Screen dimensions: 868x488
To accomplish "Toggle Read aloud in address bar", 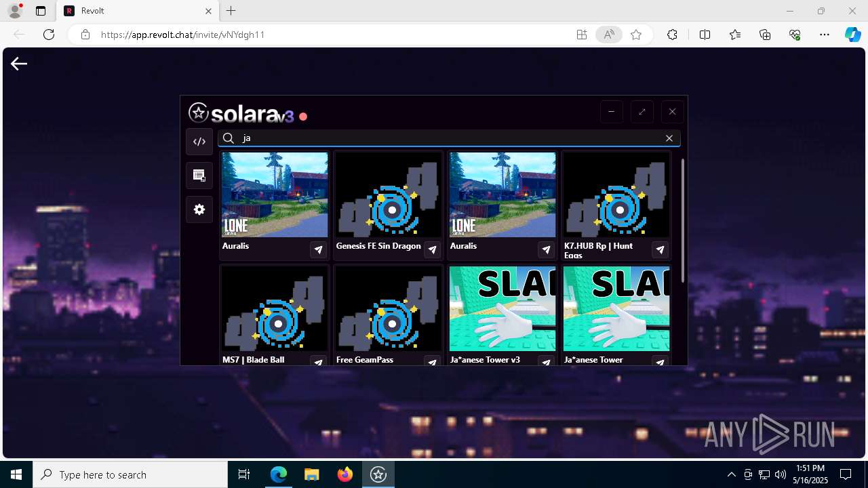I will (x=609, y=35).
